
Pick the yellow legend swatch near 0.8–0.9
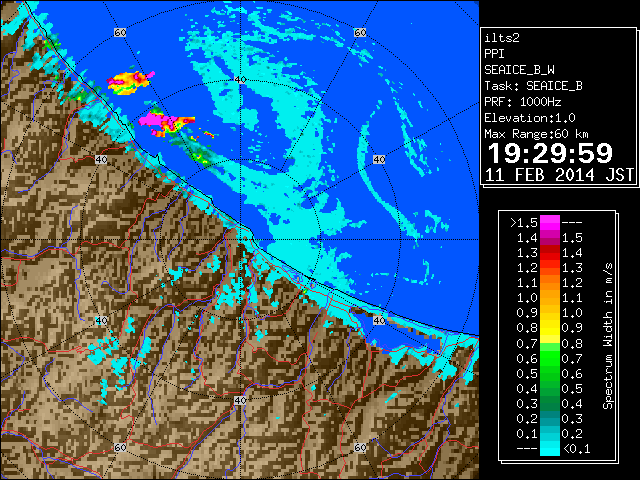(x=550, y=328)
